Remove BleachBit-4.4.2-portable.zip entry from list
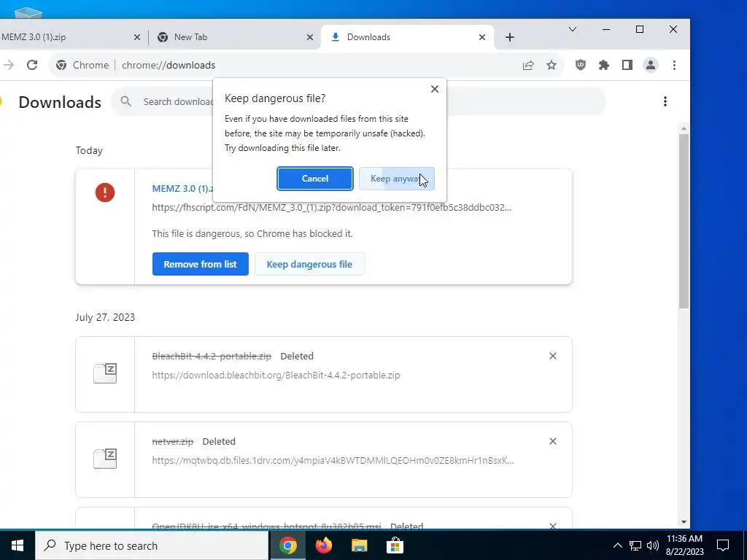This screenshot has height=560, width=747. click(x=553, y=356)
